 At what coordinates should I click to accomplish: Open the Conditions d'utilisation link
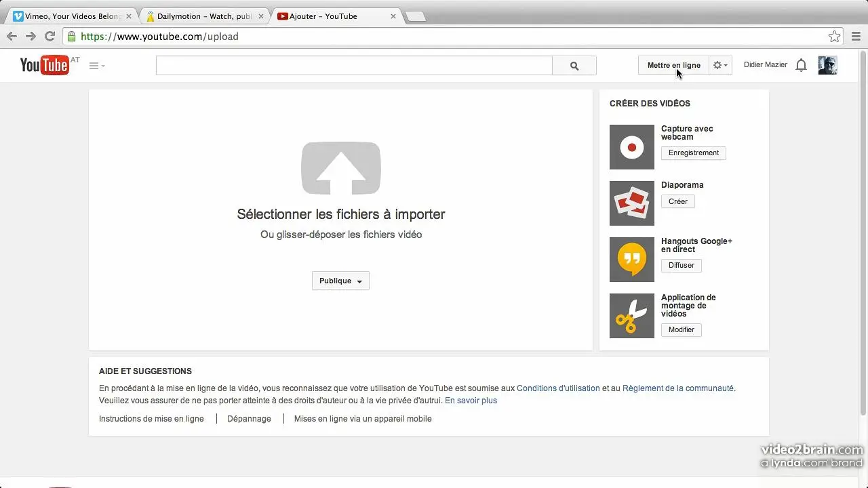coord(557,388)
